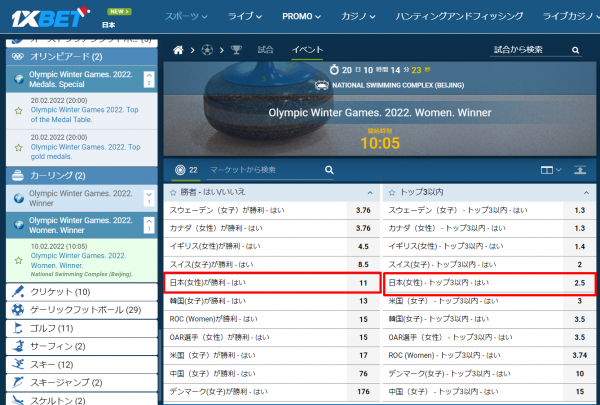Open the green NEW badge link

pyautogui.click(x=119, y=11)
